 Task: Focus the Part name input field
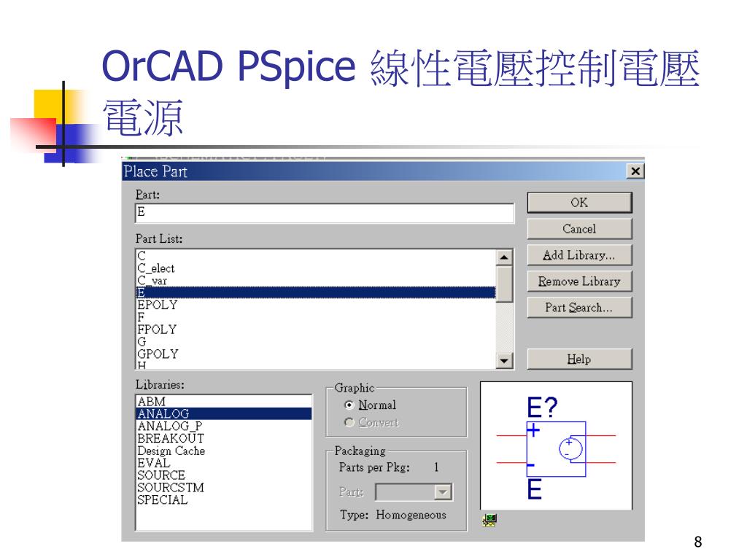(325, 213)
